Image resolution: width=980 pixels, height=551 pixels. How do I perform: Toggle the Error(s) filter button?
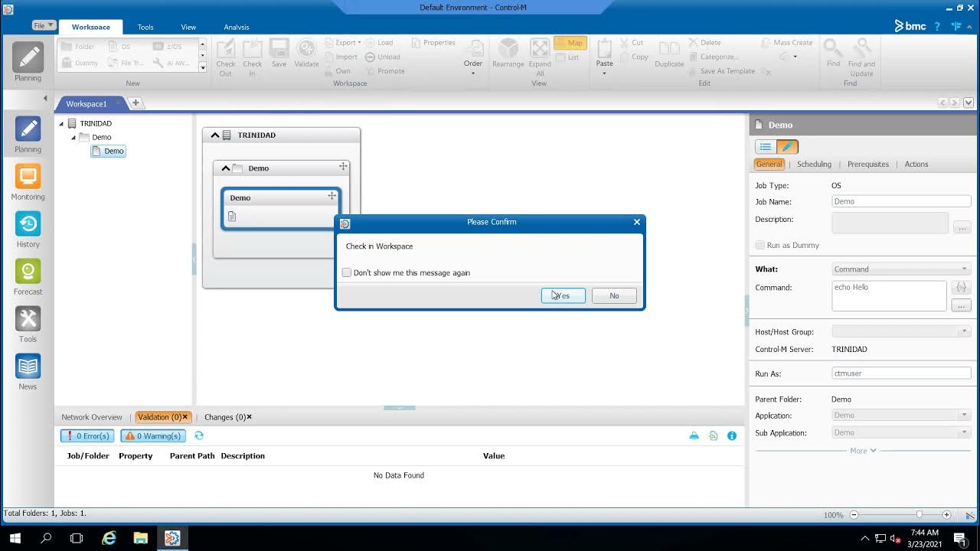[x=87, y=435]
